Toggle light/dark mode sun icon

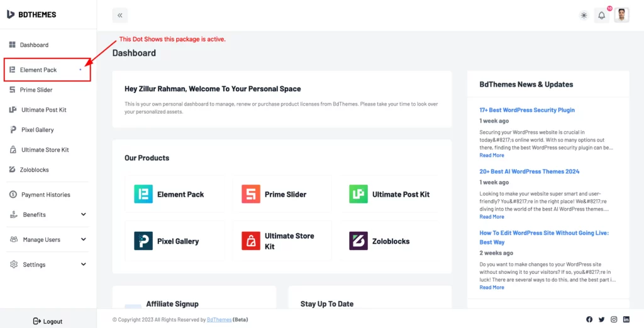[584, 16]
